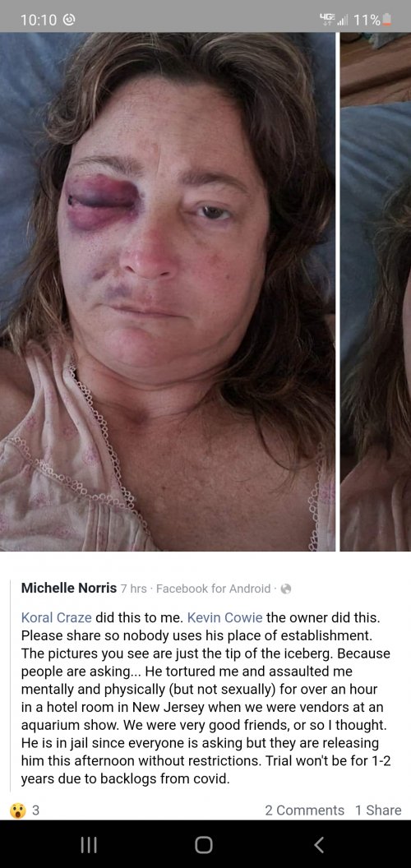This screenshot has width=411, height=868.
Task: Tap the public globe privacy icon
Action: coord(286,589)
